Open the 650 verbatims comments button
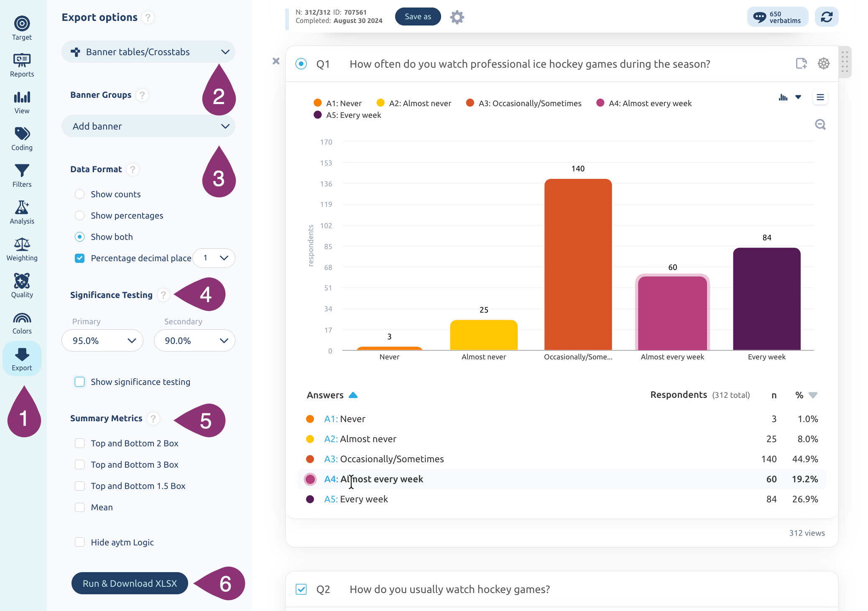868x611 pixels. point(777,17)
